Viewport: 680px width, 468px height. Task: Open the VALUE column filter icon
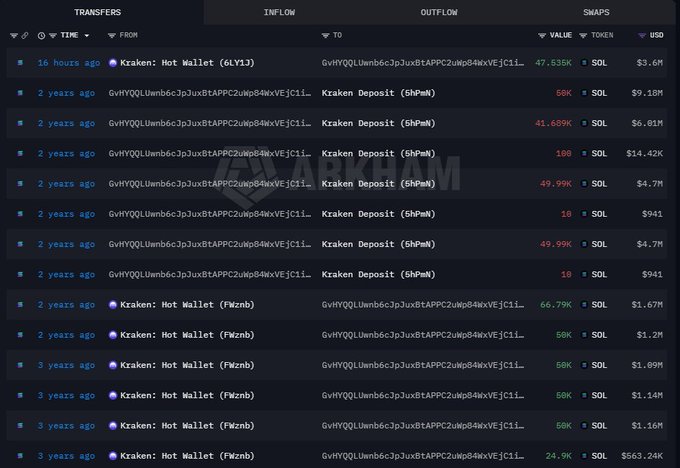point(542,36)
